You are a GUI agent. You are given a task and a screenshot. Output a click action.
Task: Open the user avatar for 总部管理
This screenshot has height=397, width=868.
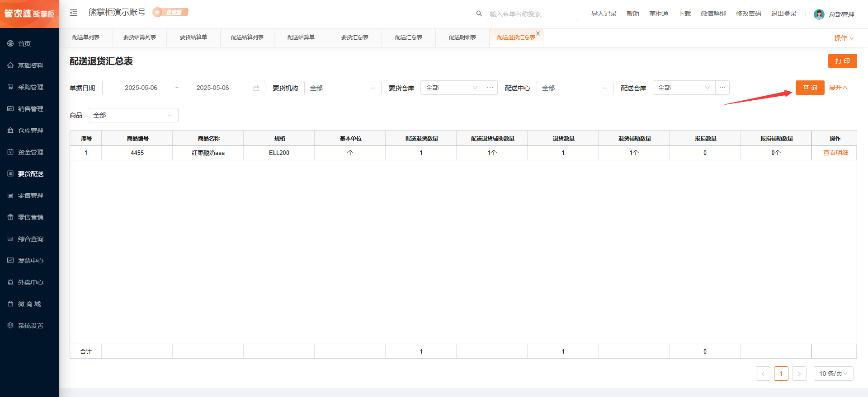pyautogui.click(x=819, y=14)
